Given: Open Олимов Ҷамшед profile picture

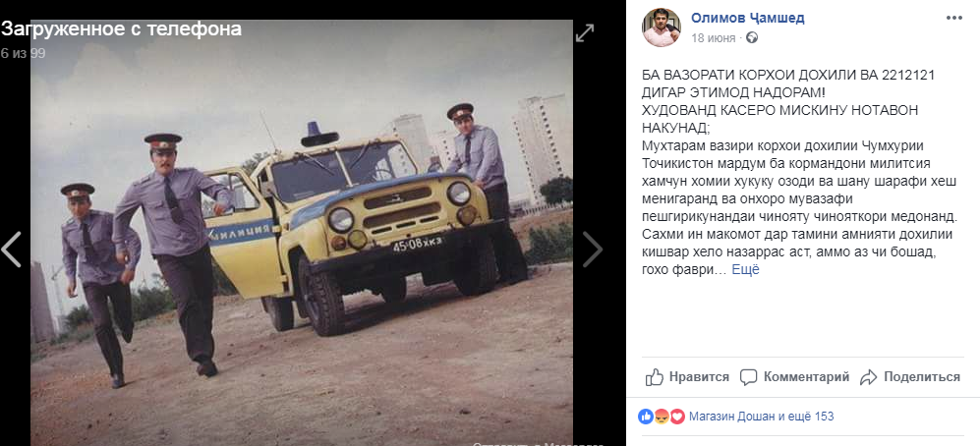Looking at the screenshot, I should [662, 28].
